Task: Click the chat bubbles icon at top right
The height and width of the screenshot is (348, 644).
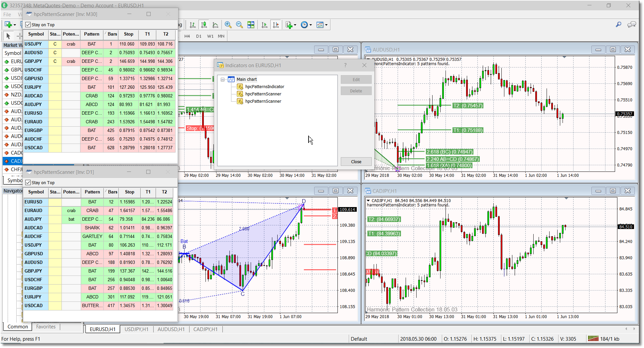Action: tap(631, 24)
